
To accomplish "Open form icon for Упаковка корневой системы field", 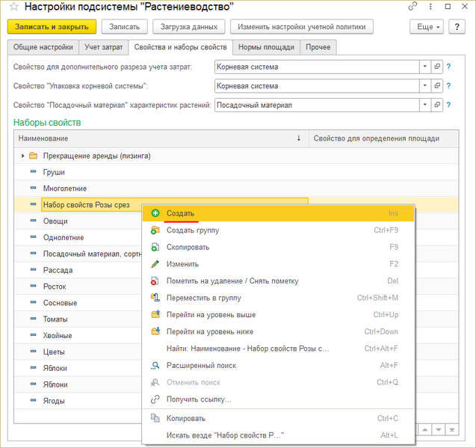I will point(437,86).
